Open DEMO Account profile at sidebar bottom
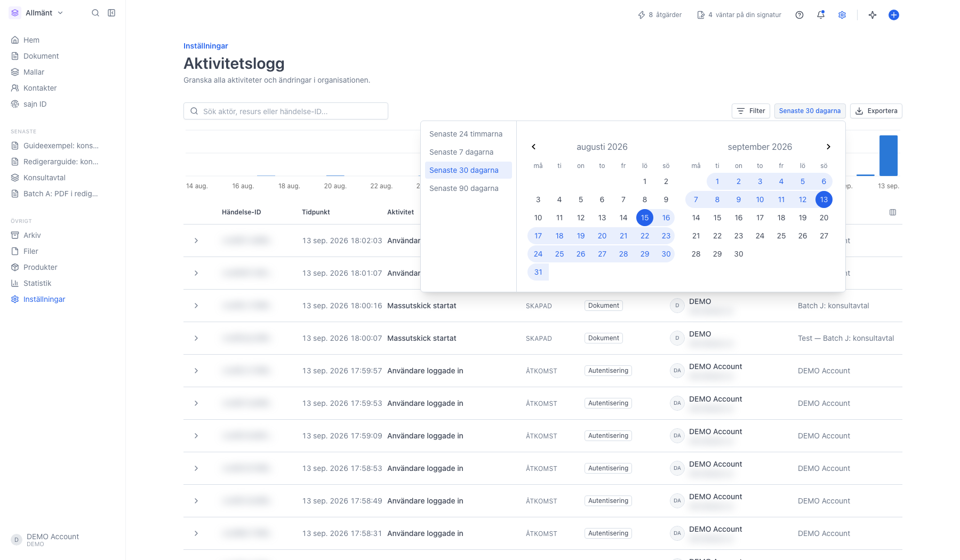This screenshot has width=960, height=560. 45,540
